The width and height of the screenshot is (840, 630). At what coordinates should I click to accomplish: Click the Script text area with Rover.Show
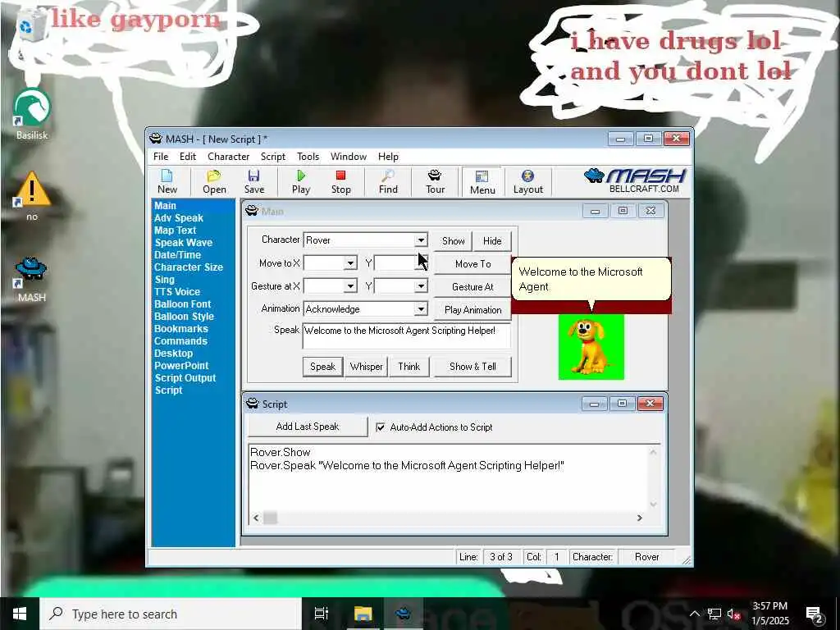448,477
